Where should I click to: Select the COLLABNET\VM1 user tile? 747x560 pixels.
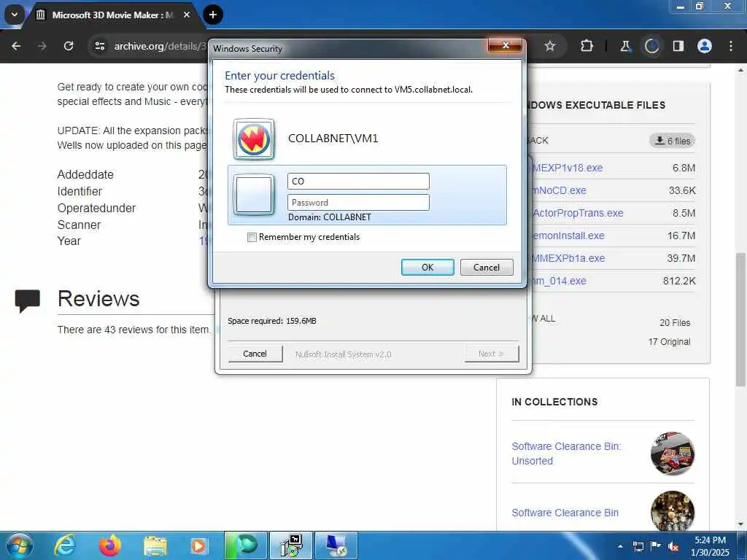(367, 139)
